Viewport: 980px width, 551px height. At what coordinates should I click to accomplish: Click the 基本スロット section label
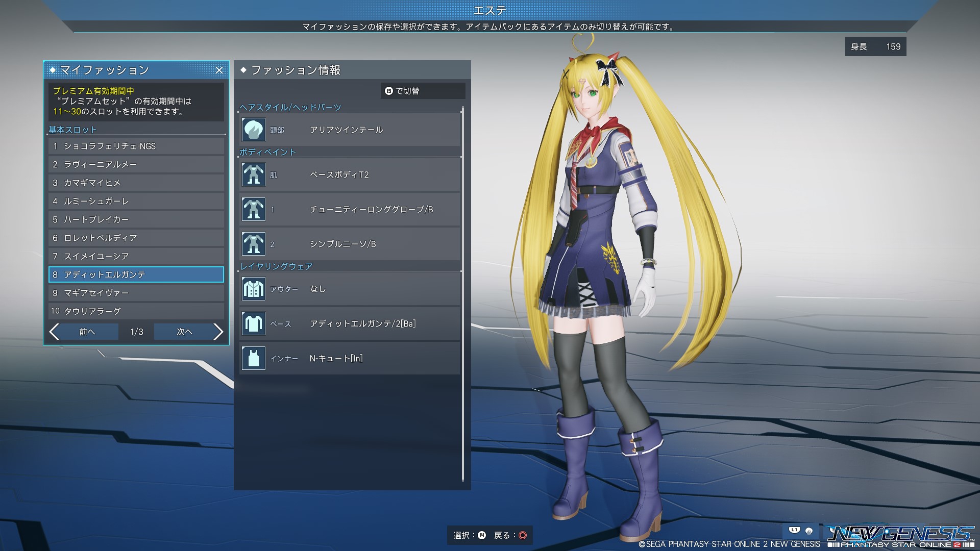[72, 130]
